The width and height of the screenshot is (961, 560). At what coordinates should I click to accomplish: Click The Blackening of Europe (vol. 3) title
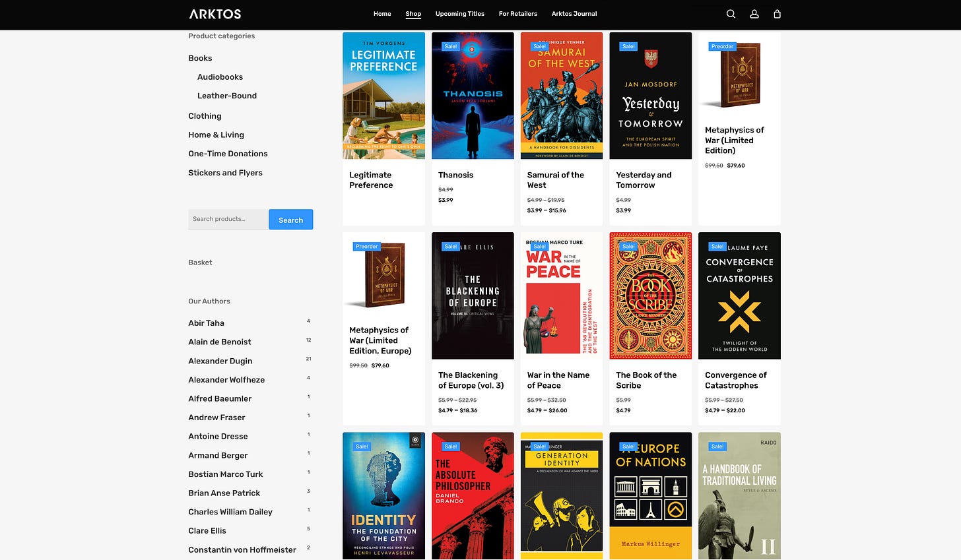click(x=471, y=380)
